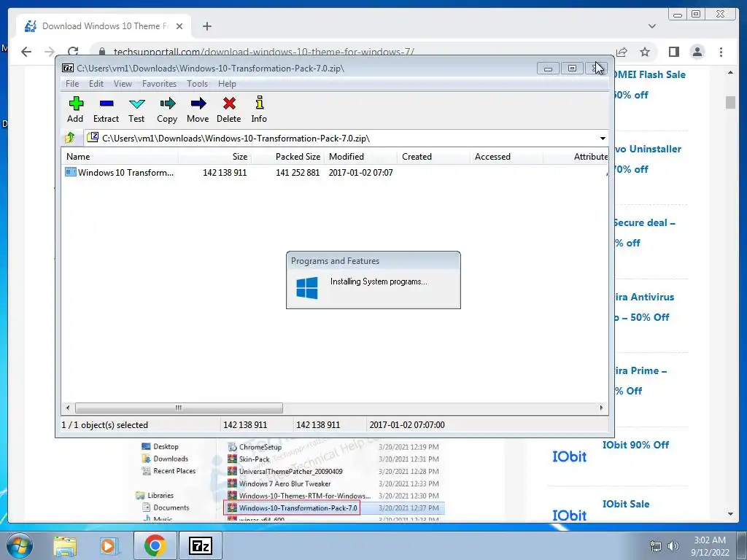
Task: Expand the 7-Zip address path dropdown
Action: pyautogui.click(x=603, y=139)
